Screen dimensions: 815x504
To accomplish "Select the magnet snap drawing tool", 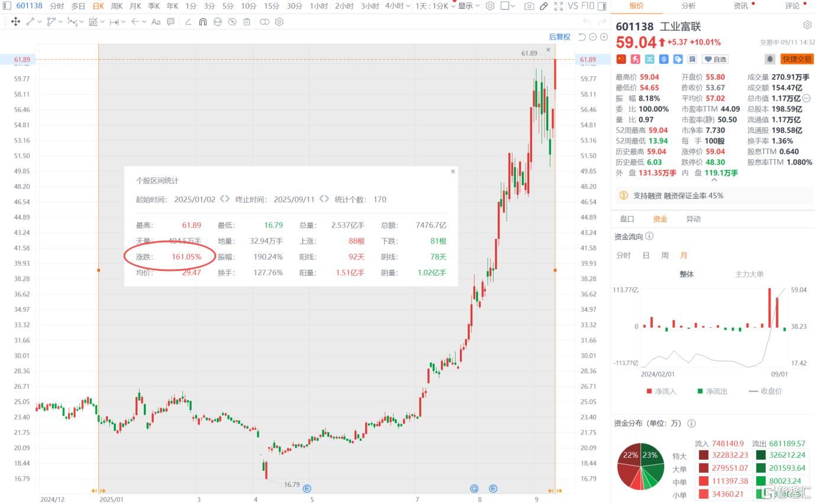I will click(x=203, y=22).
